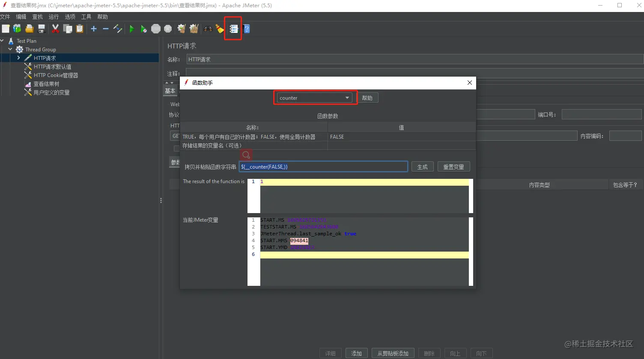This screenshot has width=644, height=359.
Task: Click the 从剪贴板添加 button
Action: 393,353
